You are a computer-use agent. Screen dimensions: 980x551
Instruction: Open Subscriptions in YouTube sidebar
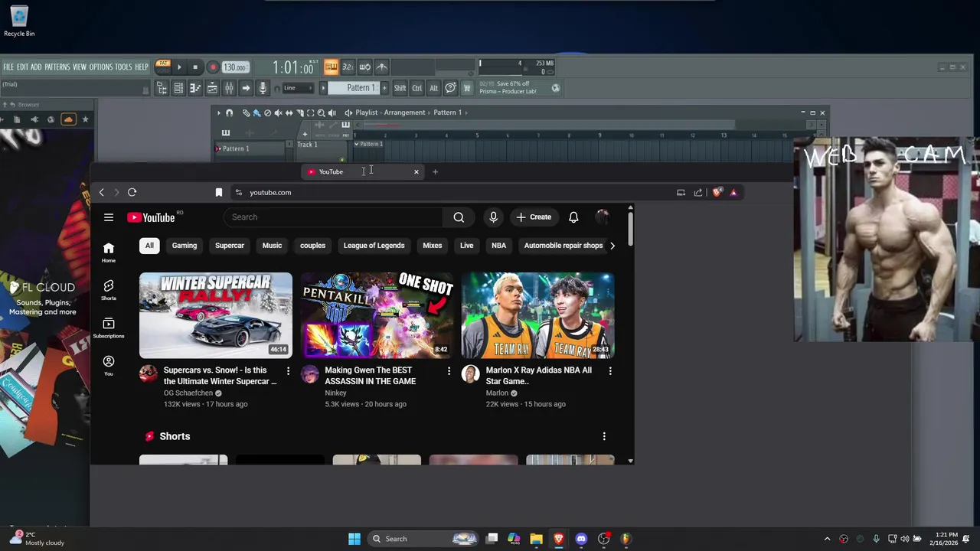click(x=109, y=328)
